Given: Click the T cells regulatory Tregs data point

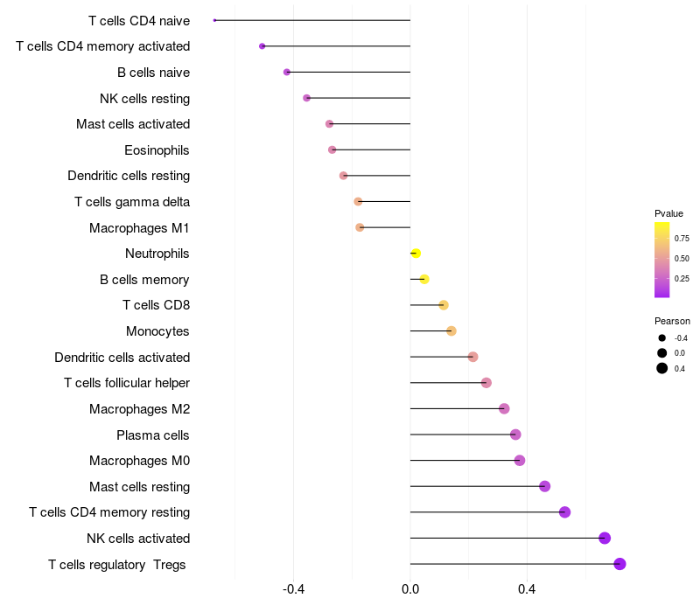Looking at the screenshot, I should (x=619, y=564).
